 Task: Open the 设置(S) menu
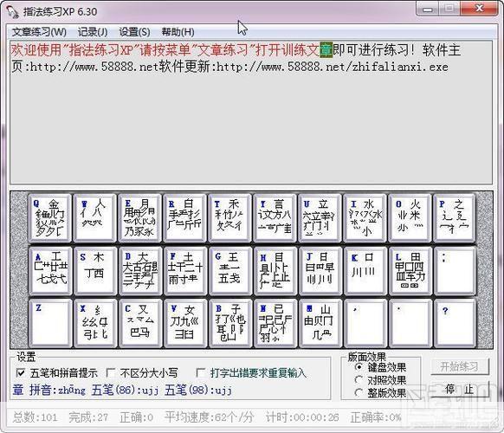tap(134, 32)
